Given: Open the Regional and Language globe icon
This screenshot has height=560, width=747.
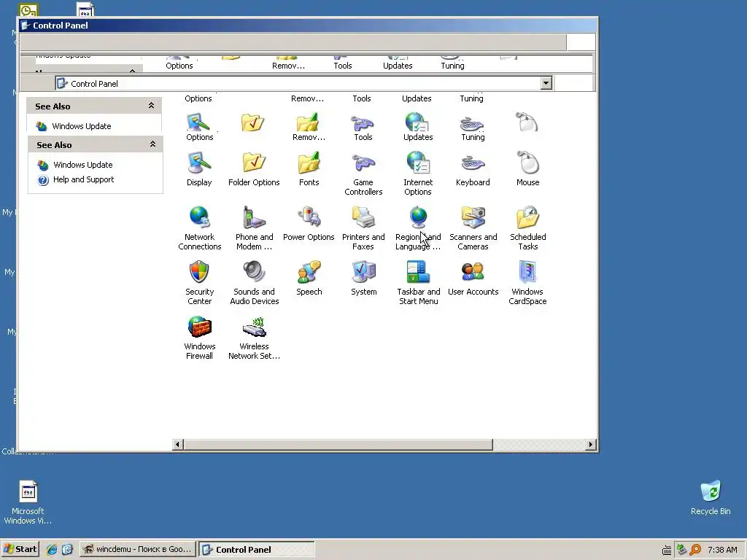Looking at the screenshot, I should click(418, 217).
